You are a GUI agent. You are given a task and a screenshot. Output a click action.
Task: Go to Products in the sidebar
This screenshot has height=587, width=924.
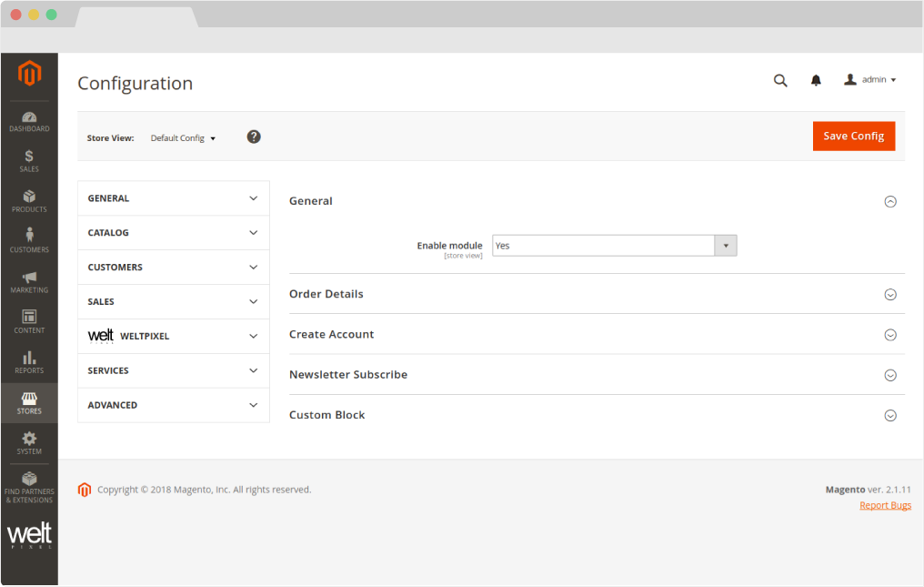click(29, 201)
